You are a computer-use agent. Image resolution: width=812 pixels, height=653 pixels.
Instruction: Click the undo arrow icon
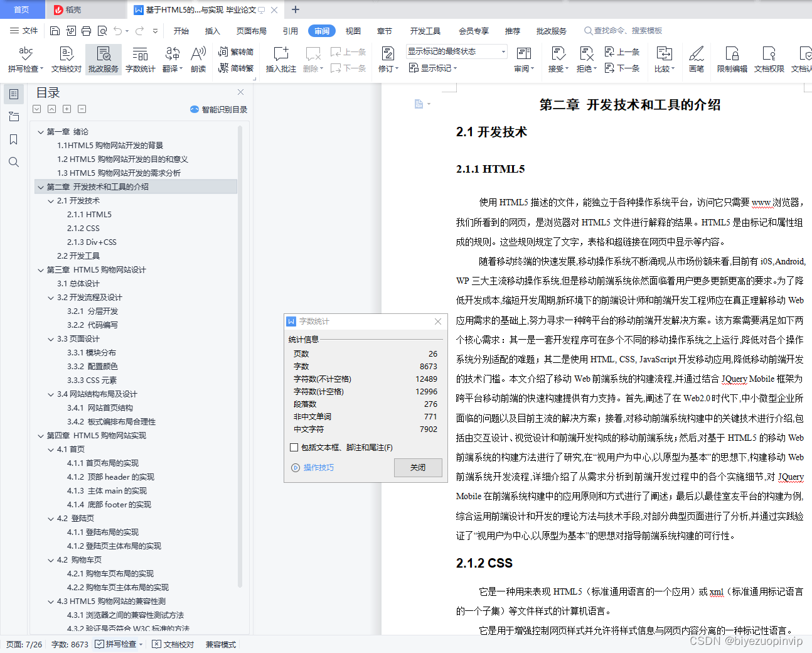coord(117,31)
